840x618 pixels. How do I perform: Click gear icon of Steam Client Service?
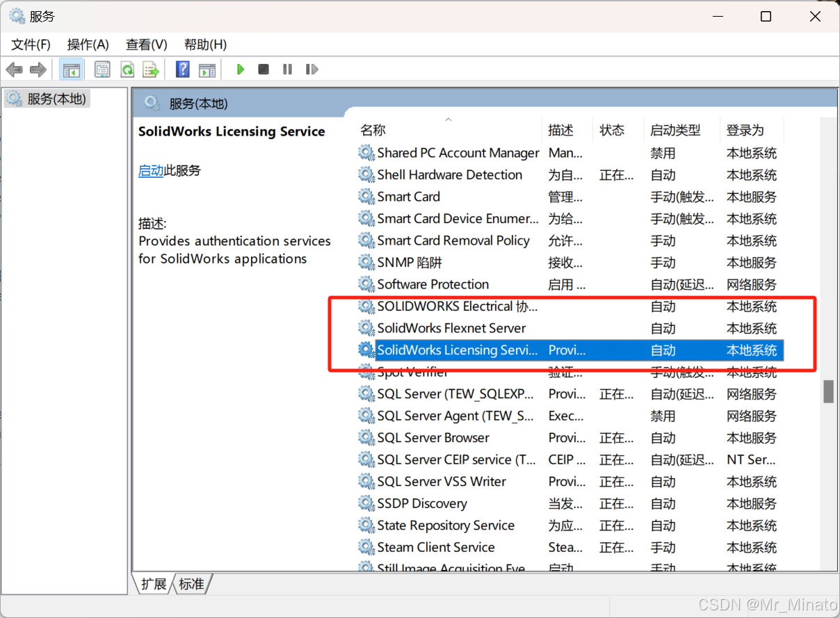[x=366, y=547]
